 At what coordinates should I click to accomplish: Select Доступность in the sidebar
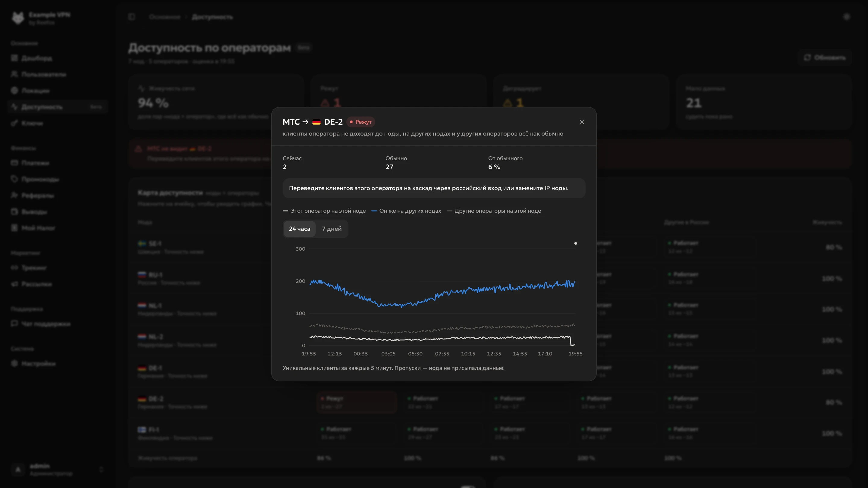(x=57, y=107)
